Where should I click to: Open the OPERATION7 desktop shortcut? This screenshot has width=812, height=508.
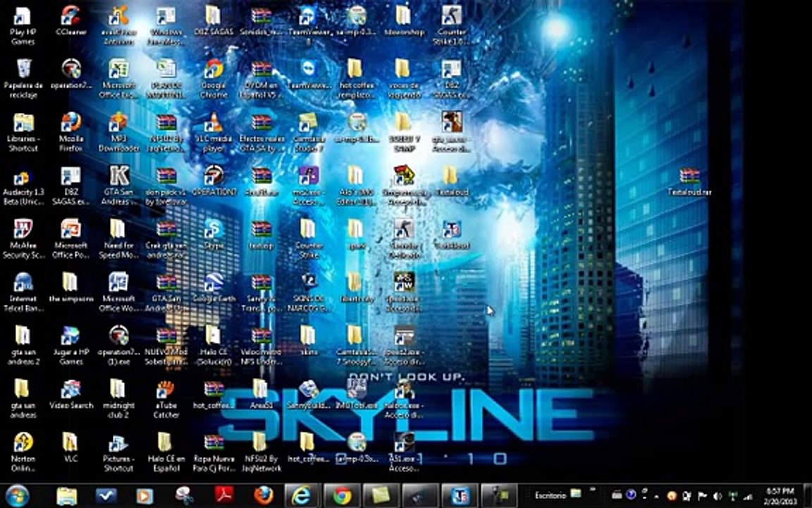coord(214,181)
